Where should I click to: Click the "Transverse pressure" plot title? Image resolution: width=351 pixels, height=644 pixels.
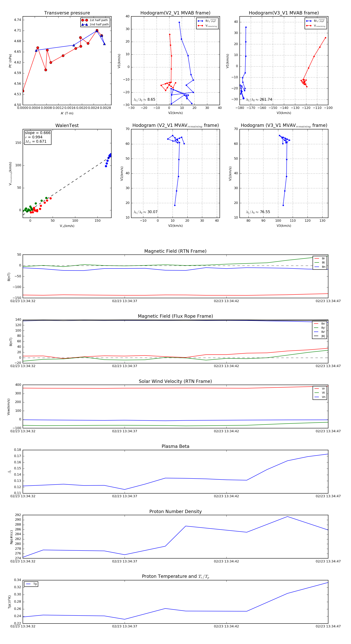coord(67,13)
